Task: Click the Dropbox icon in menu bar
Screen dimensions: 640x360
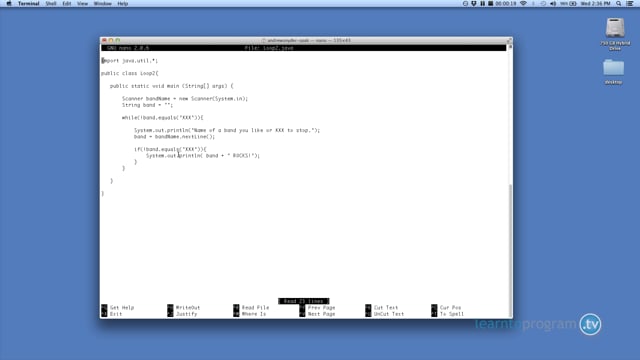Action: (474, 4)
